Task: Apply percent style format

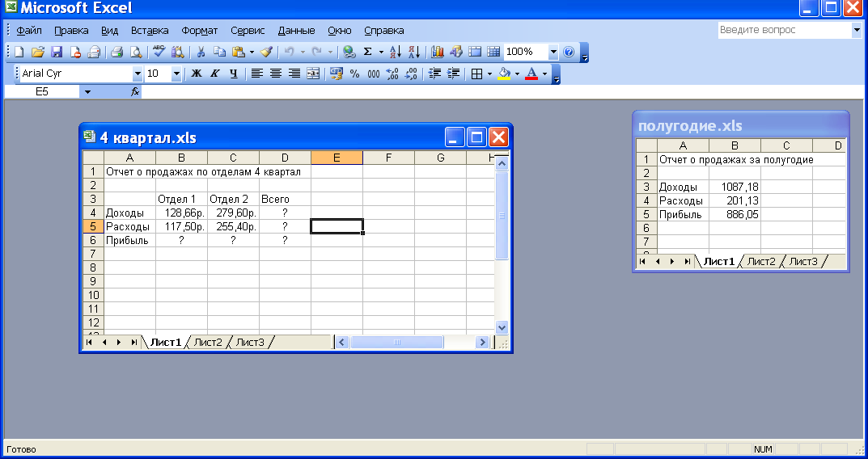Action: point(355,74)
